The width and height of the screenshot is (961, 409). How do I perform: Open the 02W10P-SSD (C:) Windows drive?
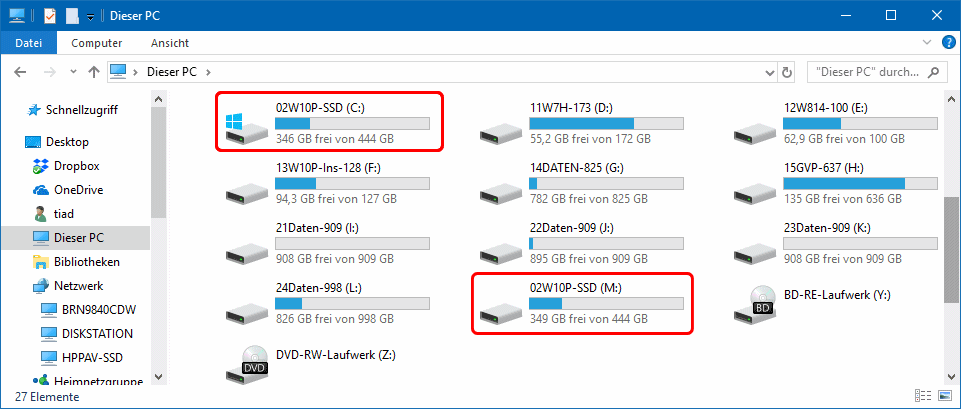click(328, 122)
